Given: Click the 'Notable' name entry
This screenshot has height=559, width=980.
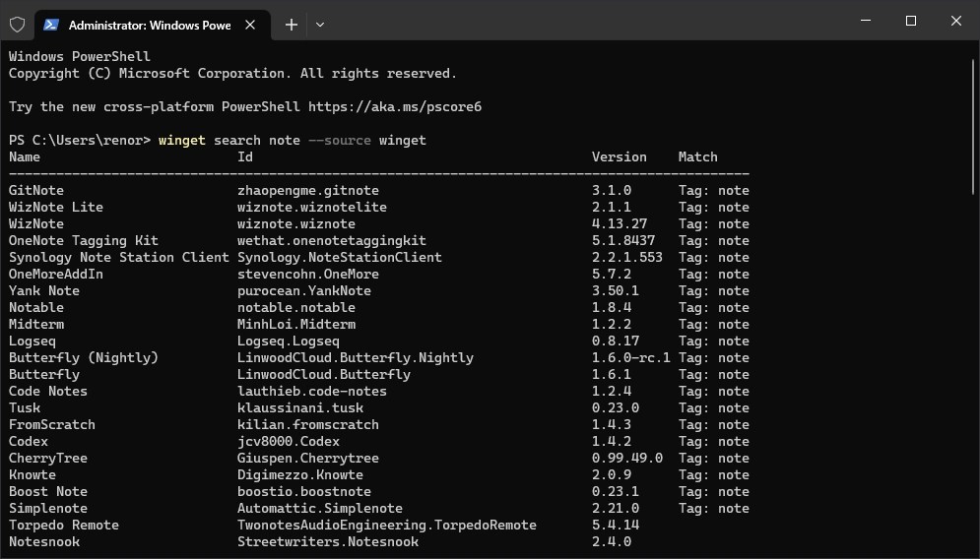Looking at the screenshot, I should pyautogui.click(x=36, y=308).
